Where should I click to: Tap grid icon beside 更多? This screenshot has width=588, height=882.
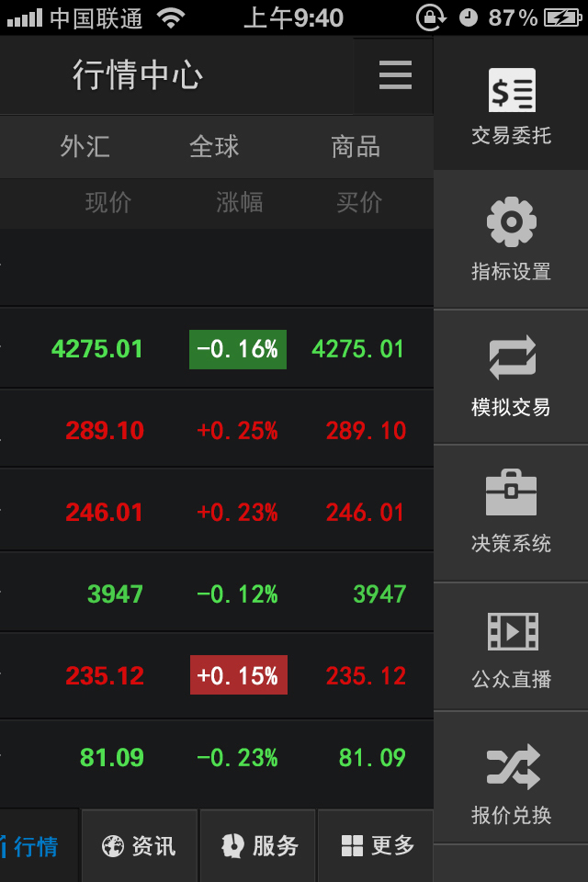[x=352, y=846]
